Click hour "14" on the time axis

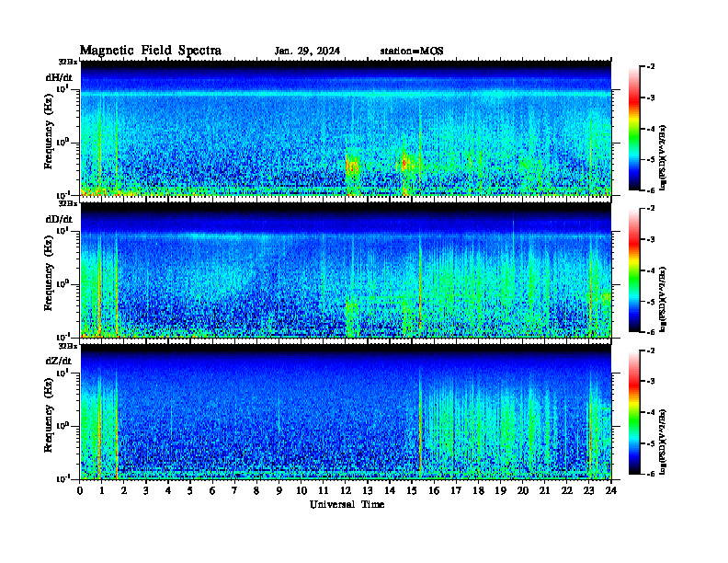point(390,490)
